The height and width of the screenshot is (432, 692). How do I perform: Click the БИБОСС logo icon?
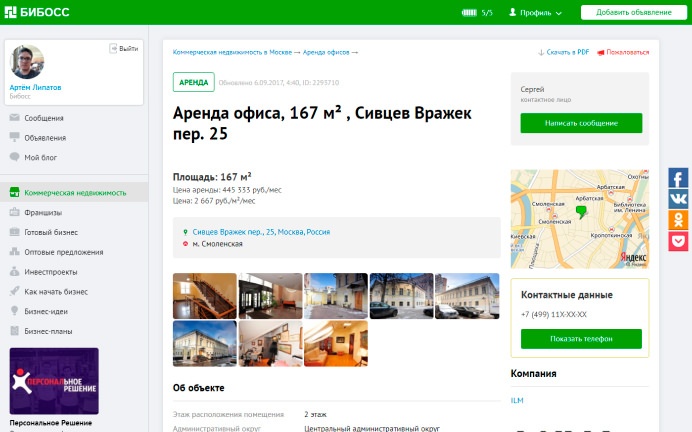point(11,12)
